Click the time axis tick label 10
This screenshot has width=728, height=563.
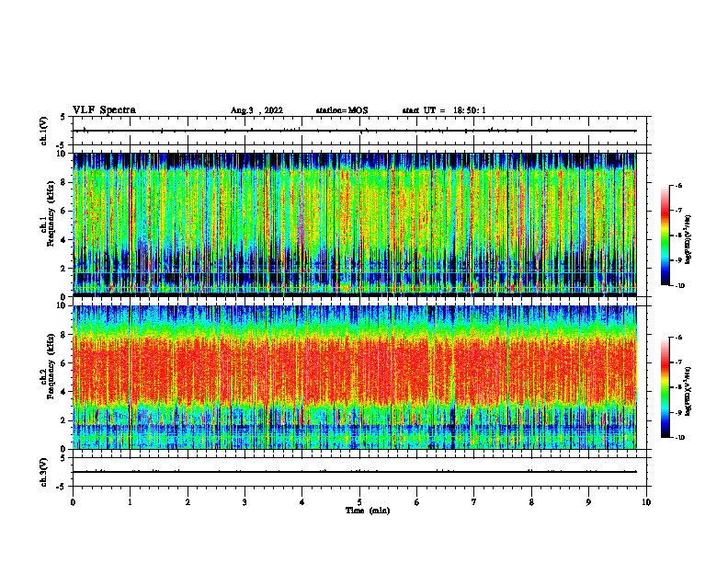click(646, 502)
